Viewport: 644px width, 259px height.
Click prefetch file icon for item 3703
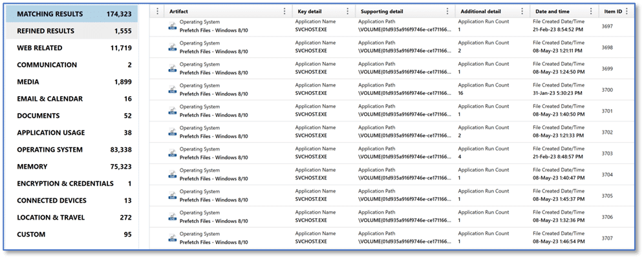tap(173, 154)
